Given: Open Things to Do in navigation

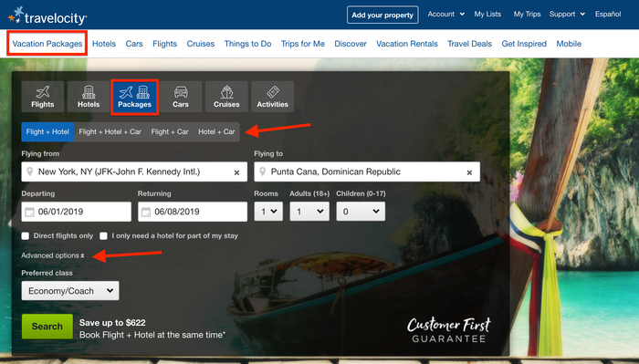Looking at the screenshot, I should point(247,44).
